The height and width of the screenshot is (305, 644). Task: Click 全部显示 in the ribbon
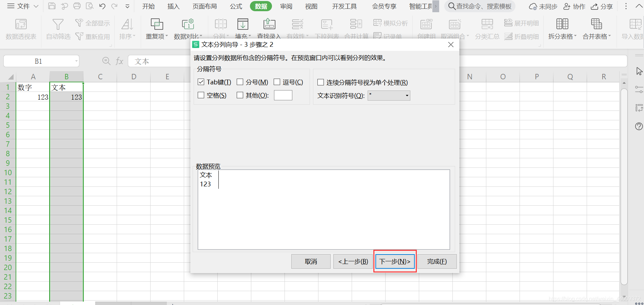(93, 23)
